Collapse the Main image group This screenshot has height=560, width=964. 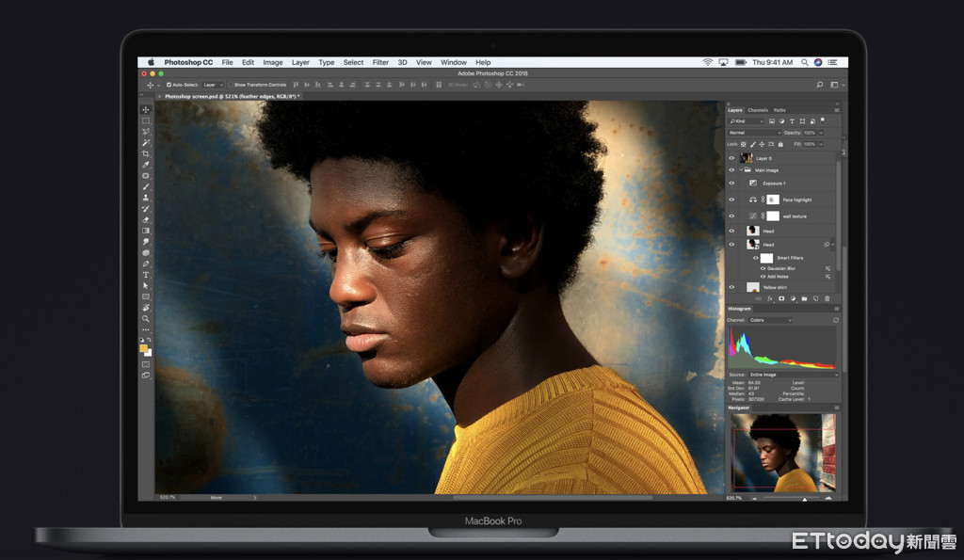click(741, 170)
